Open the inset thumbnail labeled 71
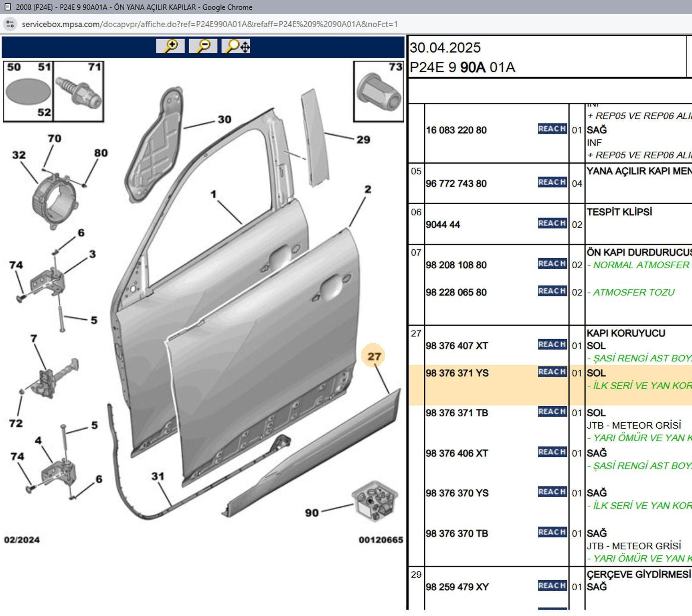692x616 pixels. 79,91
